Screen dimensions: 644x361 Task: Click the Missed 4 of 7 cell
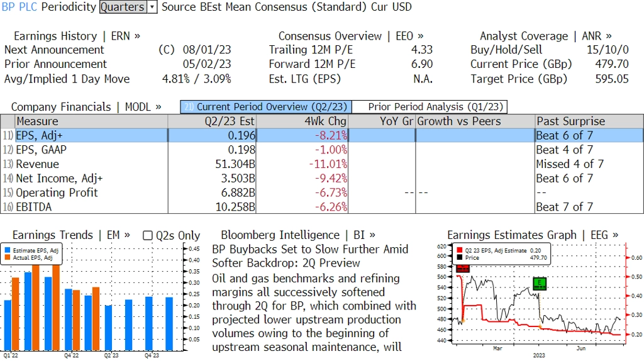click(570, 164)
